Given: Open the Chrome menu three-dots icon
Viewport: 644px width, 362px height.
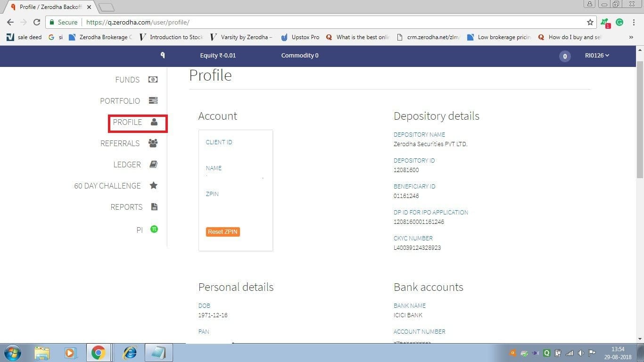Looking at the screenshot, I should click(634, 22).
